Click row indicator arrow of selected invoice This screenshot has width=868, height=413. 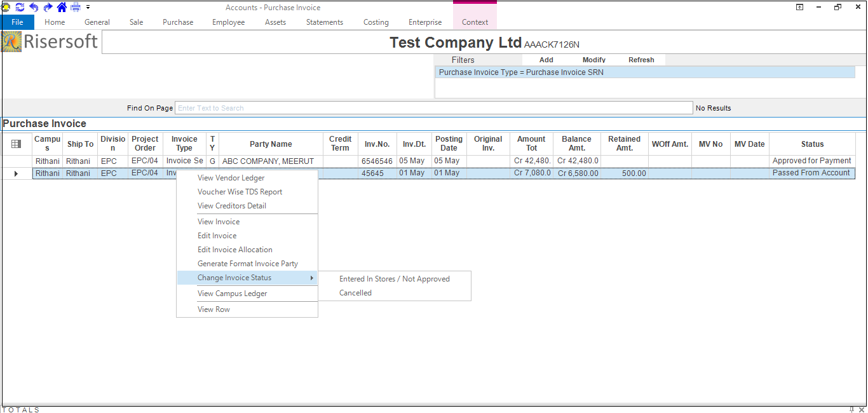click(17, 173)
